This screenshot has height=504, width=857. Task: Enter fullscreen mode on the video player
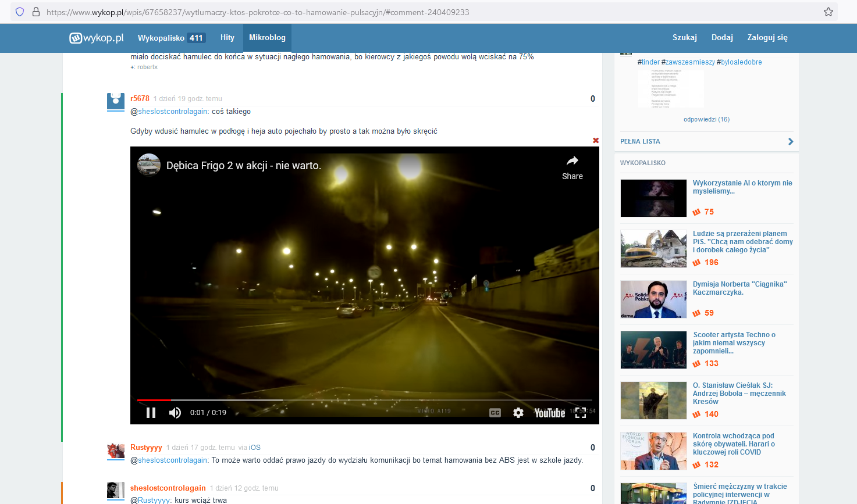(580, 413)
